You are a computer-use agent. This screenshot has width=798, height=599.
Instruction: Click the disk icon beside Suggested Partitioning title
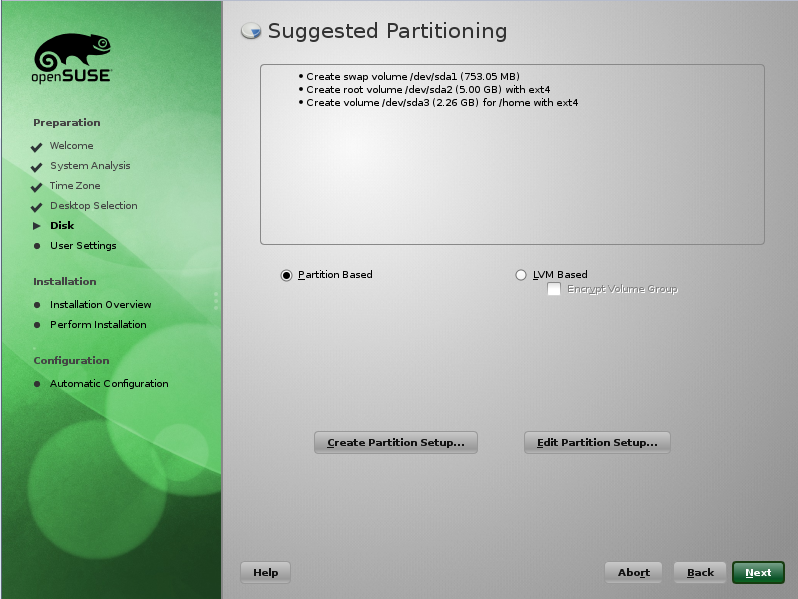[x=251, y=31]
